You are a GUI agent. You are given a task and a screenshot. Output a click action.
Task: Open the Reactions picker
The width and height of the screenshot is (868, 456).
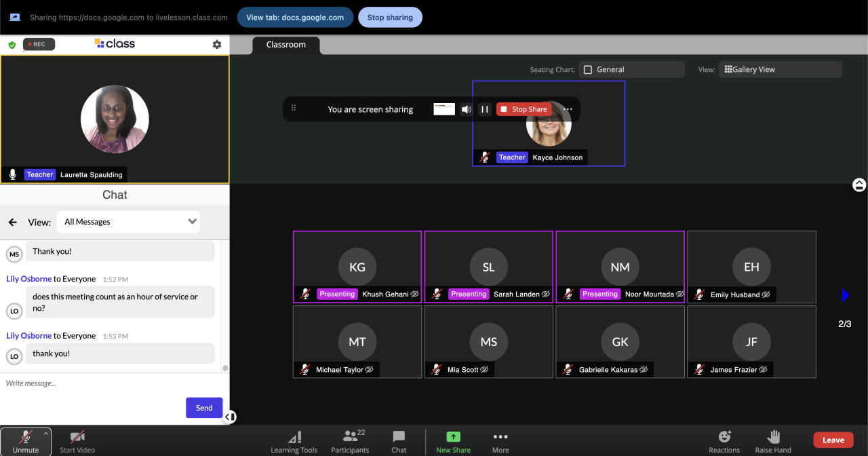click(724, 442)
